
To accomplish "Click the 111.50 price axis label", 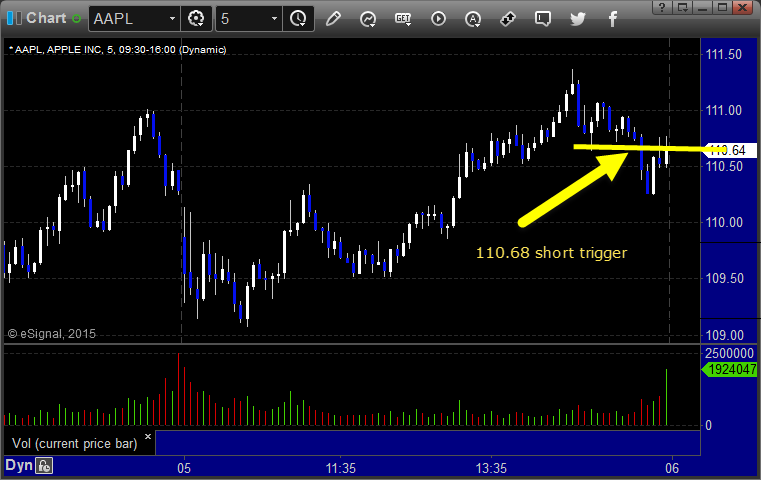I will [x=724, y=54].
